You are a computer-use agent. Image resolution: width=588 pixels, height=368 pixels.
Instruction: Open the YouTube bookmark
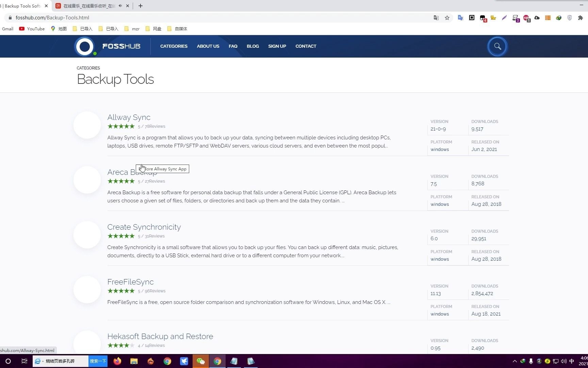tap(32, 29)
